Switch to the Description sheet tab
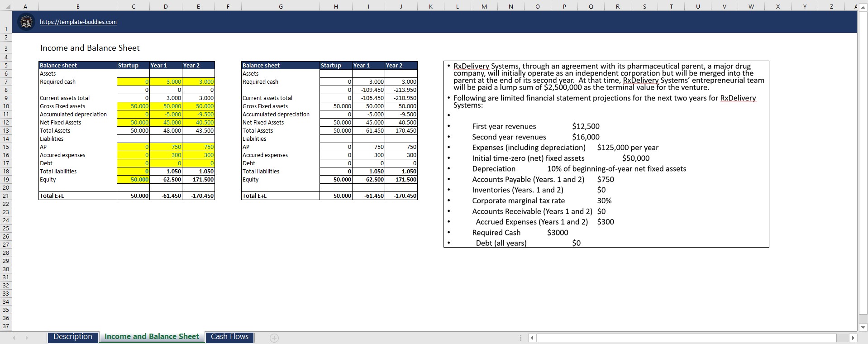 coord(72,337)
